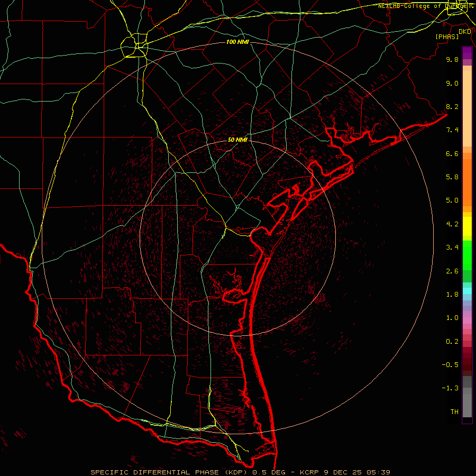Pick the bright green segment of color bar
Viewport: 476px width, 476px height.
point(467,257)
